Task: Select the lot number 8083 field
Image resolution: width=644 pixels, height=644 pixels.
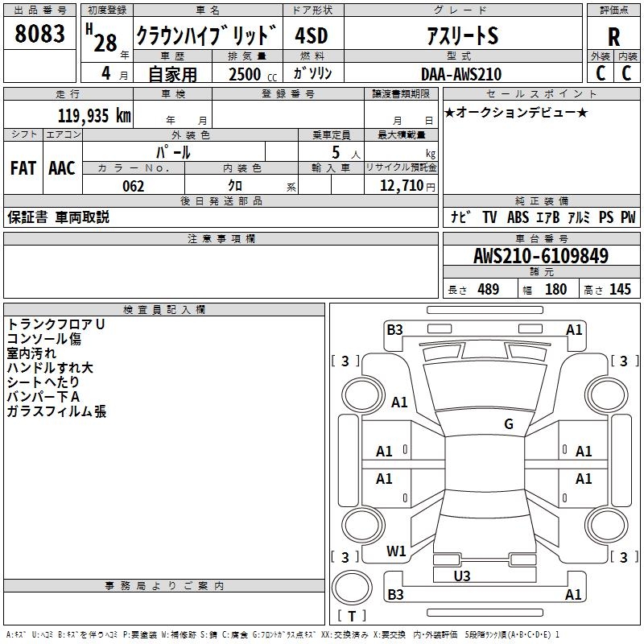Action: tap(39, 33)
